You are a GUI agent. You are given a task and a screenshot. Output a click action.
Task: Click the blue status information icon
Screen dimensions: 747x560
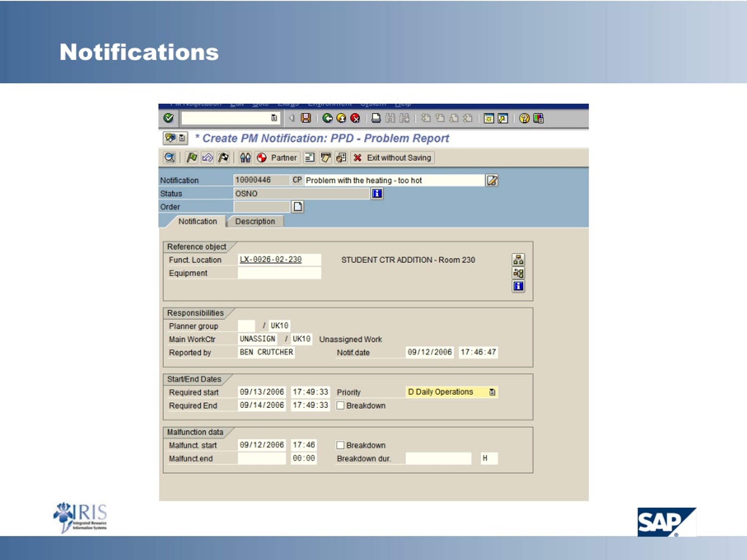(x=377, y=193)
